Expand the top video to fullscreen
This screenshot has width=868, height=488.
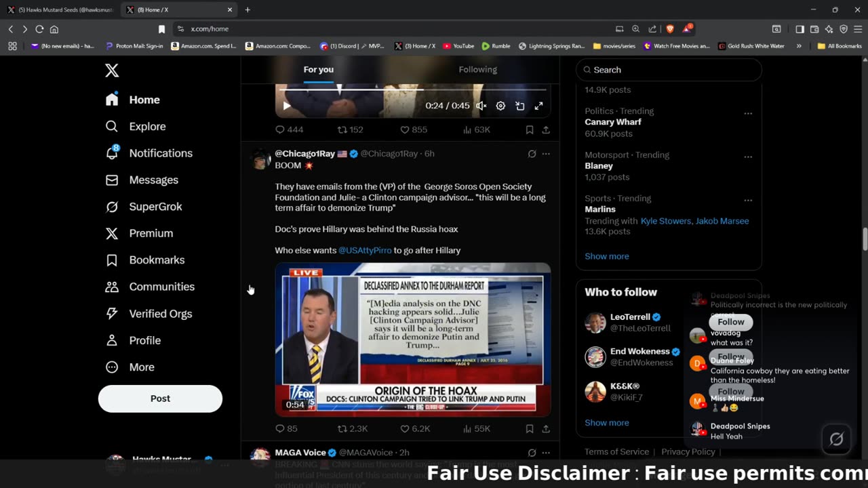(538, 106)
